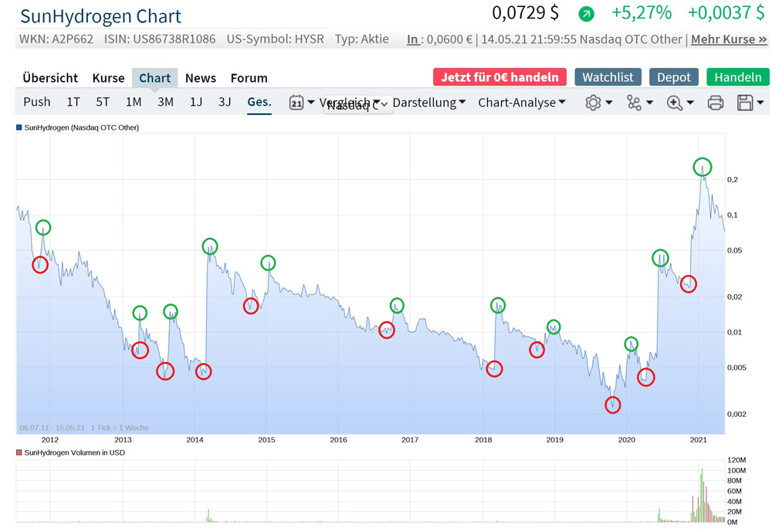Screen dimensions: 772x532
Task: Open the Forum tab
Action: pyautogui.click(x=249, y=78)
